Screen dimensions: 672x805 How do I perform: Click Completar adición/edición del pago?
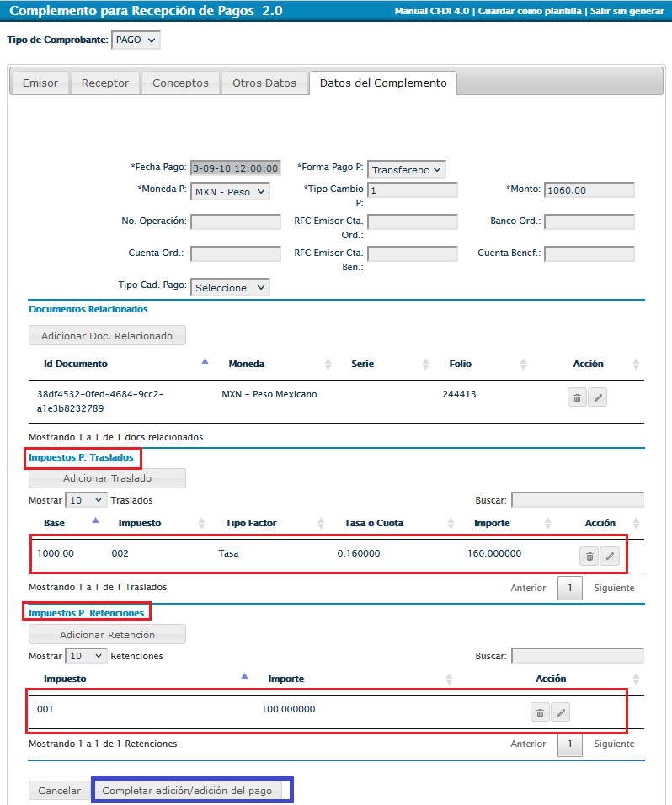point(187,791)
